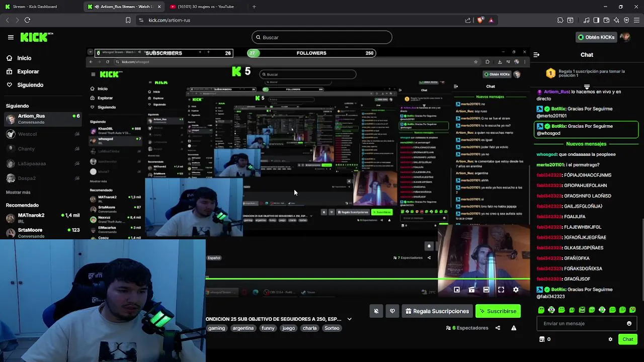Open Brave Rewards triangle icon
The image size is (644, 362).
click(491, 20)
